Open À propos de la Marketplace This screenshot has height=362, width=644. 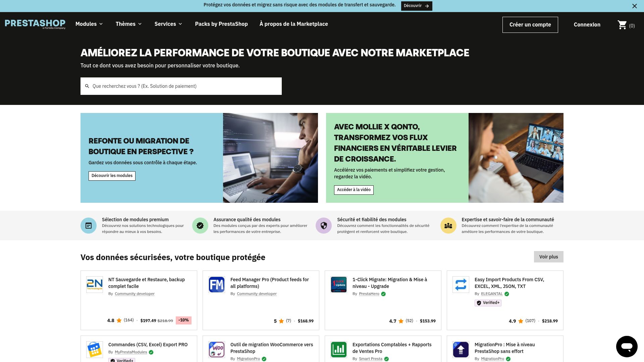(x=293, y=24)
